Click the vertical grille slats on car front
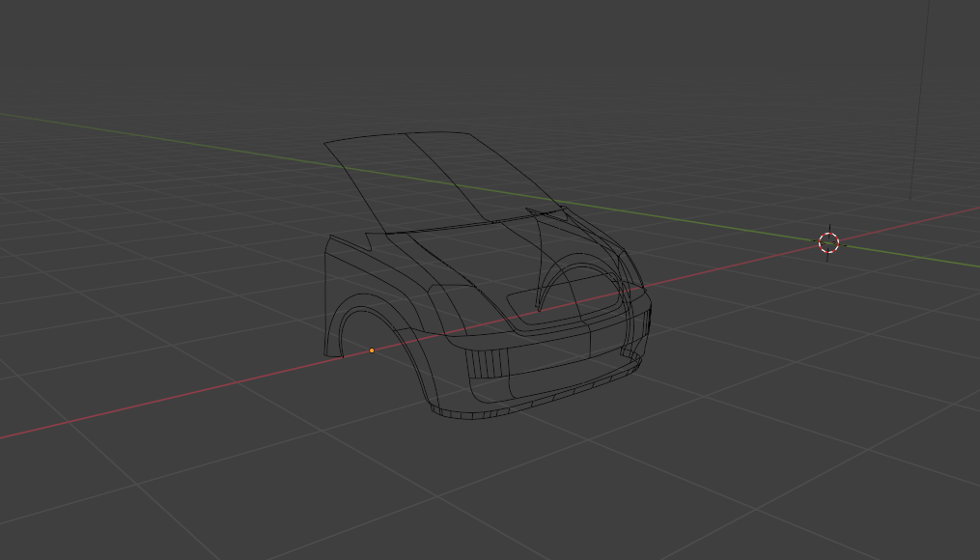 pos(487,363)
